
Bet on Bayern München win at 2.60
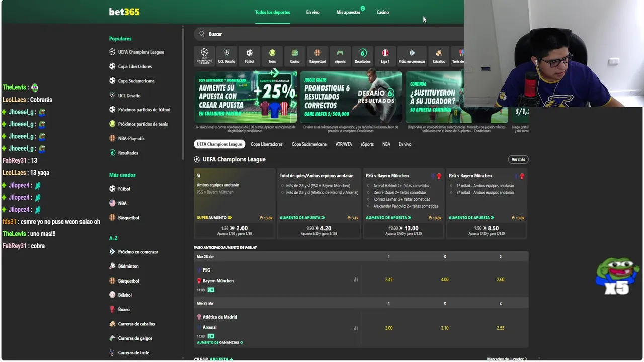(501, 279)
